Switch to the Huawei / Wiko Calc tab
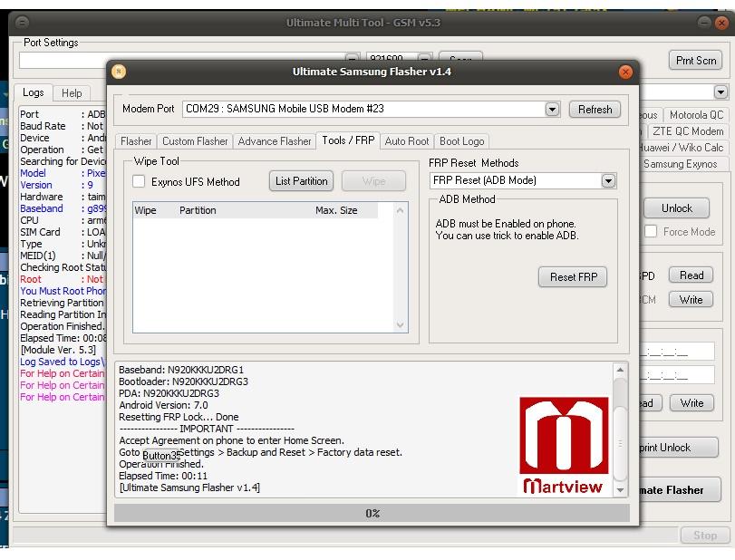 pyautogui.click(x=682, y=148)
